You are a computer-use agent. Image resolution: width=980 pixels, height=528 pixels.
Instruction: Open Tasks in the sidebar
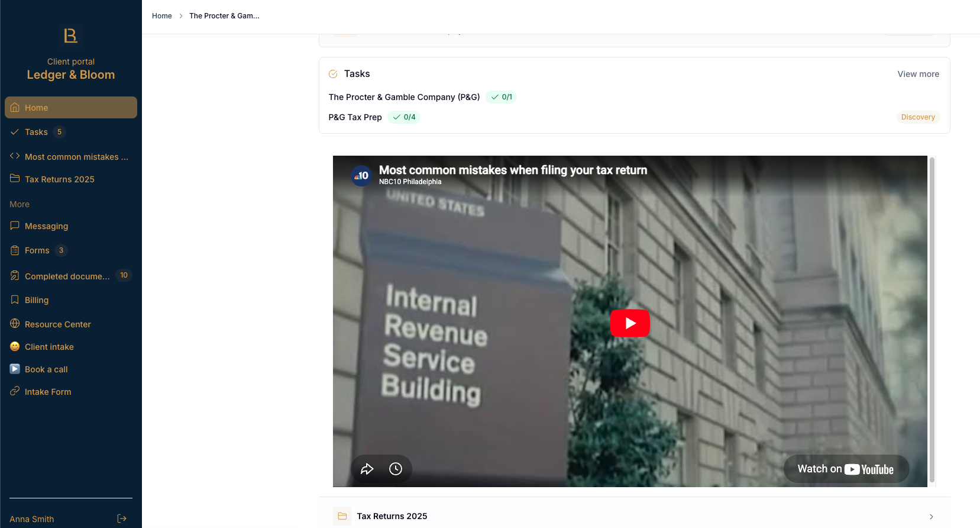point(71,132)
